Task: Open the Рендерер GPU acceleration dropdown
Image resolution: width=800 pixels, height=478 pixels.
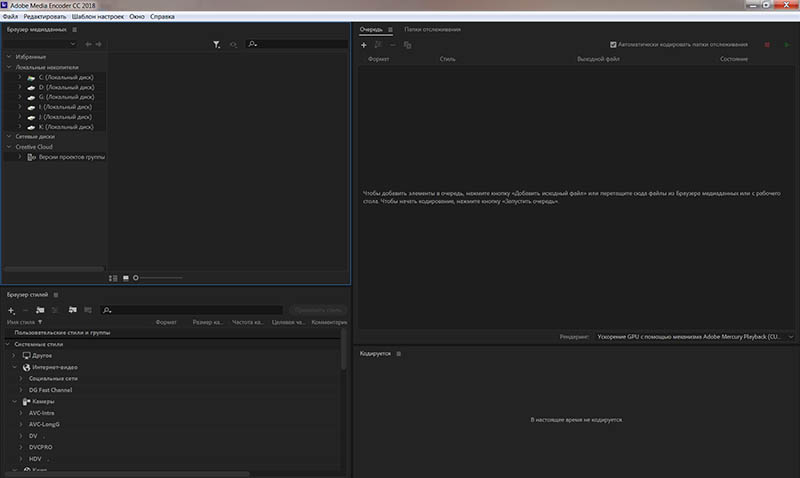Action: point(694,337)
